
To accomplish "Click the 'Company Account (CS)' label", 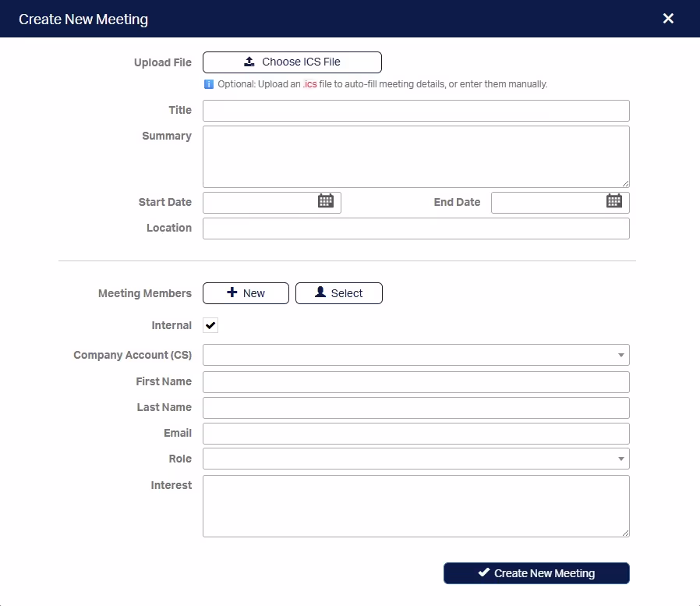I will (x=133, y=355).
